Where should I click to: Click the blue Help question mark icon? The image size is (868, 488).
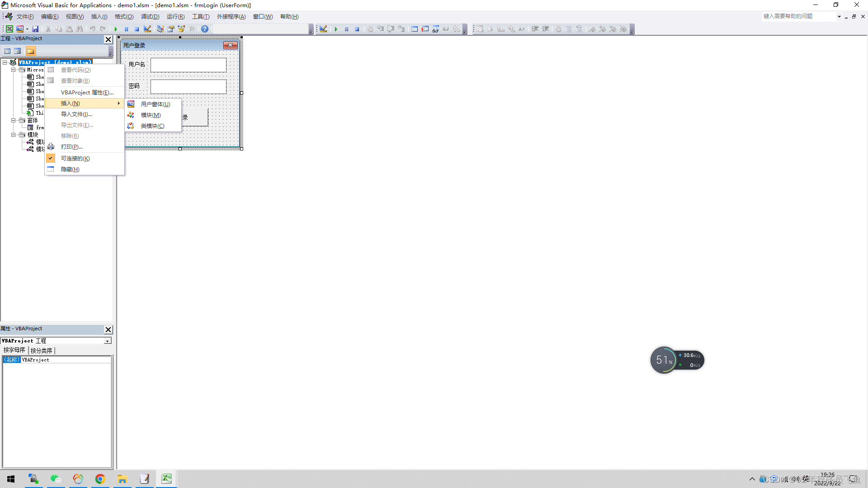(205, 29)
